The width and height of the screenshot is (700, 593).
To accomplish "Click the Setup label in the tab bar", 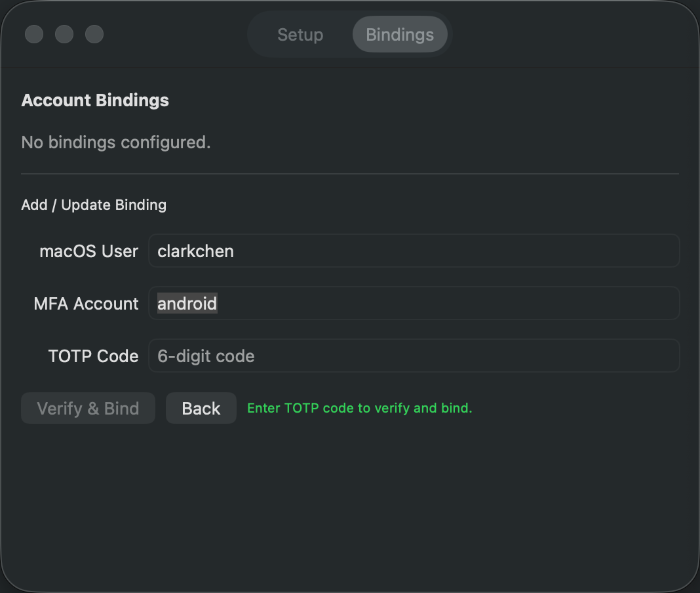I will 300,35.
